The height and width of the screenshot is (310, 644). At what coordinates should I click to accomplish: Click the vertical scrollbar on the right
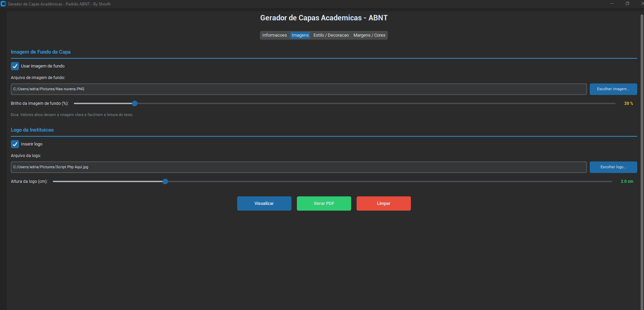642,136
